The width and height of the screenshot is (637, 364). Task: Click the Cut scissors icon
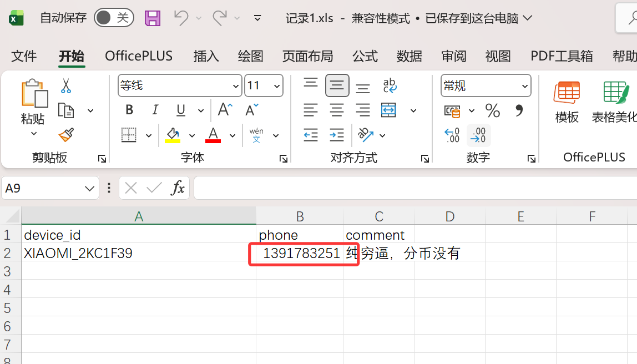point(65,86)
